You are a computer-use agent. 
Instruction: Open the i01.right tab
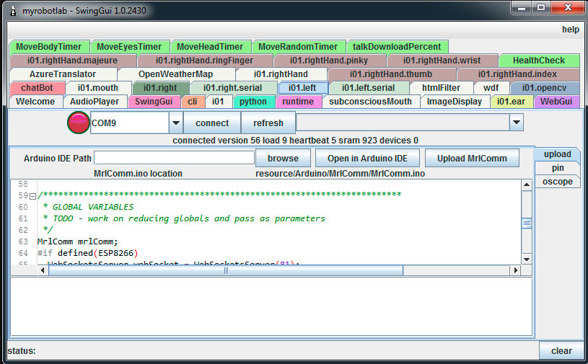click(160, 88)
